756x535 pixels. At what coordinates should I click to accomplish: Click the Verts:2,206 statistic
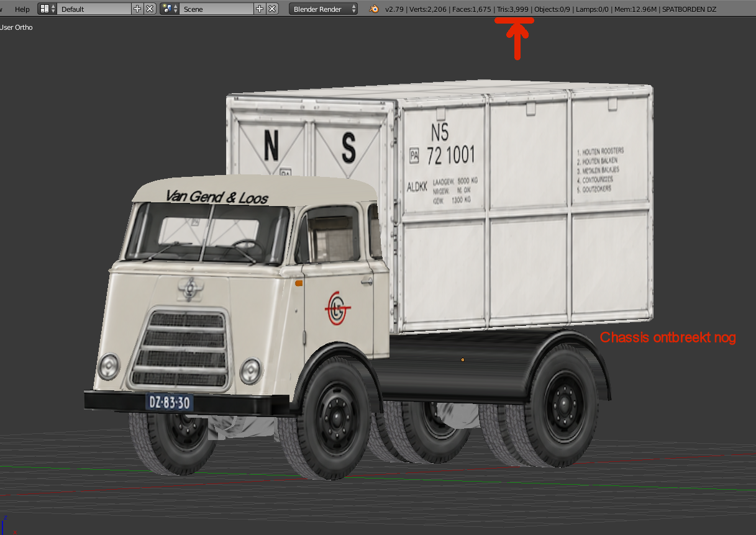(x=427, y=9)
